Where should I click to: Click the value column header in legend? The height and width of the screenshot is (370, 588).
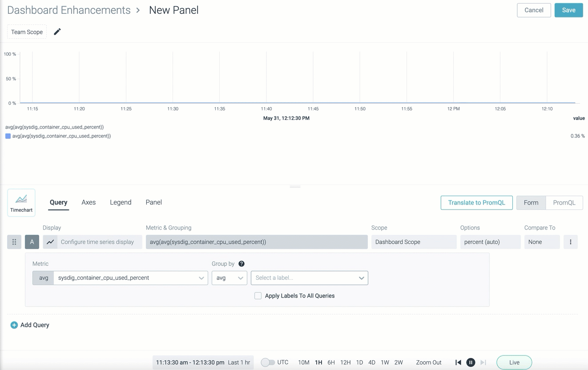tap(579, 118)
